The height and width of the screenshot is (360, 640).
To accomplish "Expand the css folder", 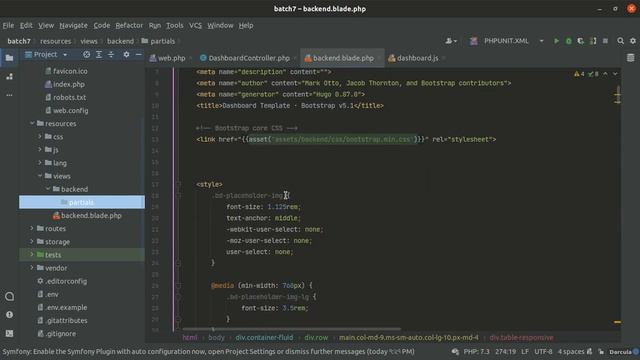I will pos(40,136).
